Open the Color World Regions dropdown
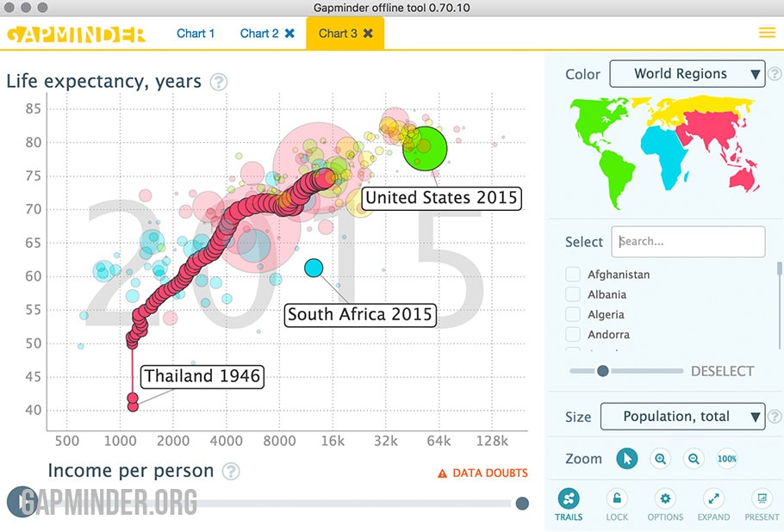The height and width of the screenshot is (532, 784). 687,74
